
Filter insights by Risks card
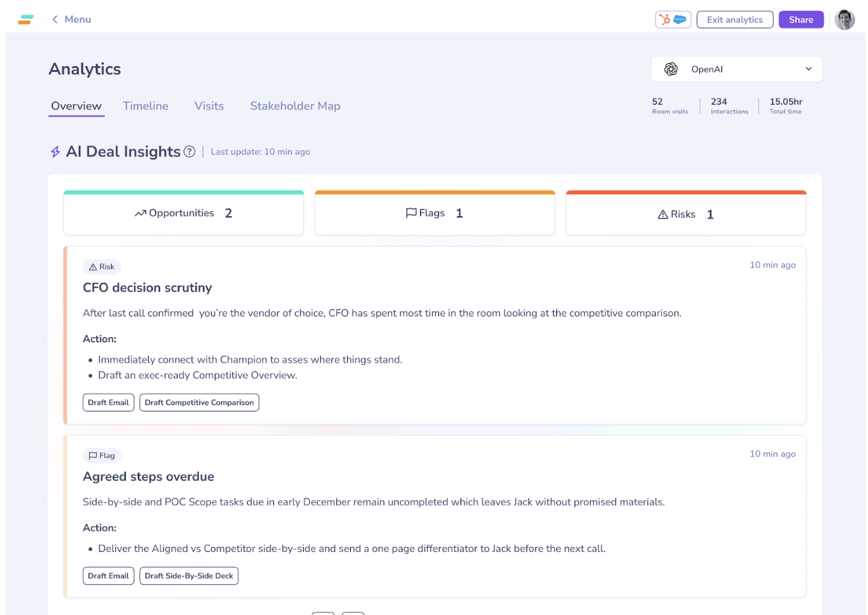point(685,213)
